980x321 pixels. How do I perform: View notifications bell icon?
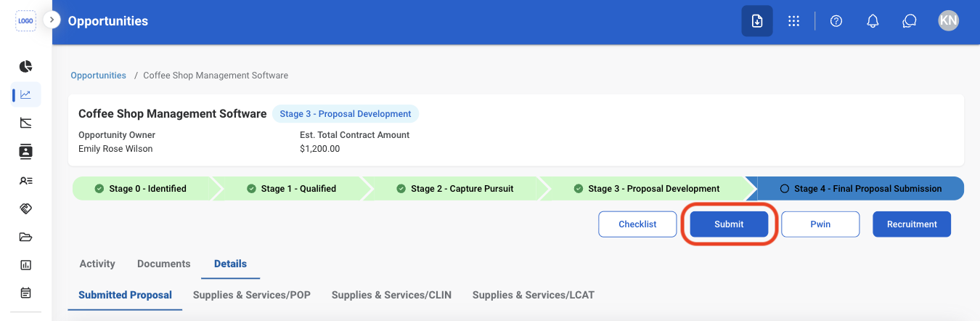tap(873, 21)
